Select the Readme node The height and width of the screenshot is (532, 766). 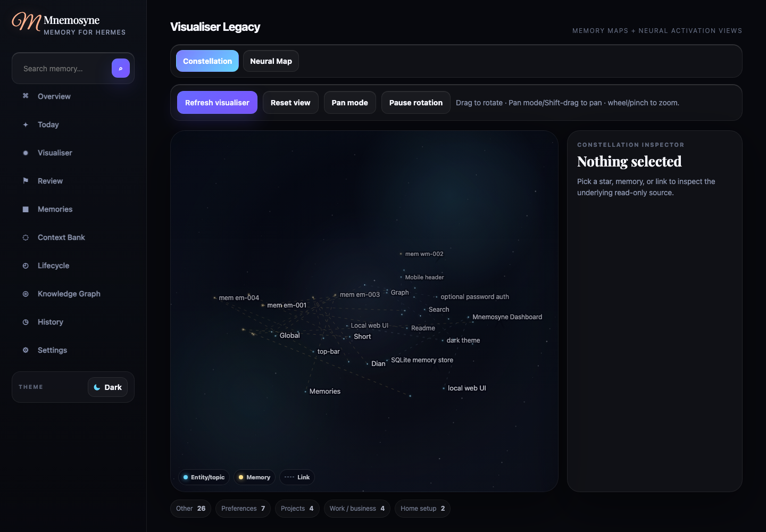(407, 328)
